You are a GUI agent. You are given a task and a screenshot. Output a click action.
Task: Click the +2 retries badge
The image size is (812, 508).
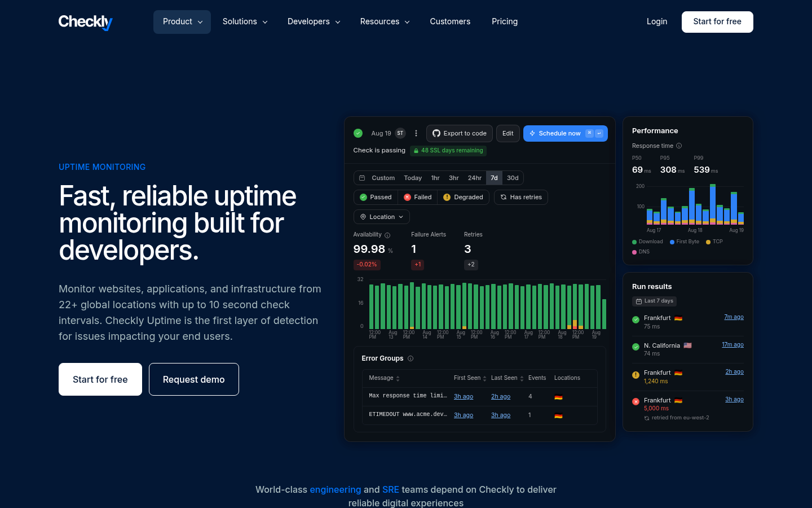click(x=471, y=264)
